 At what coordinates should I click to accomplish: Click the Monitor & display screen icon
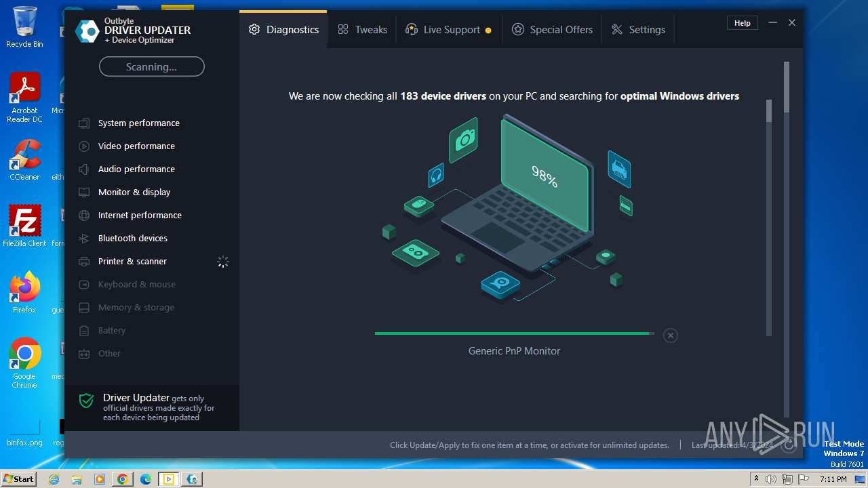coord(84,192)
